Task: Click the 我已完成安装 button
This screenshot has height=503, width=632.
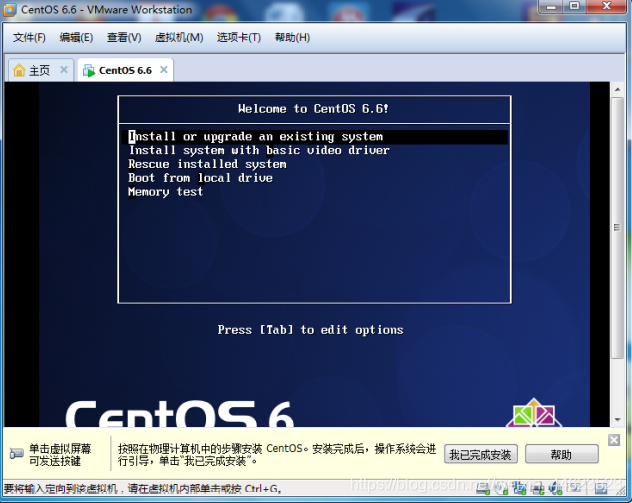Action: point(481,455)
